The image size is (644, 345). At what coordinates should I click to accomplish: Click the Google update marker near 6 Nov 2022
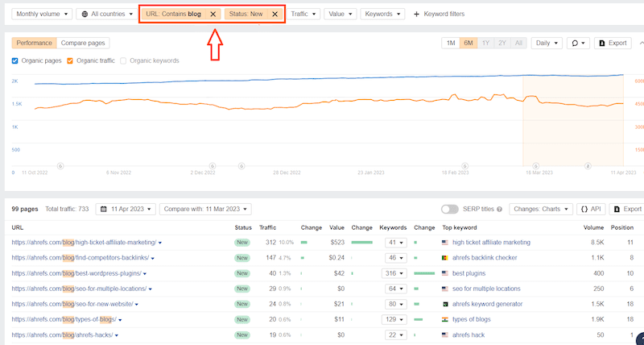60,166
